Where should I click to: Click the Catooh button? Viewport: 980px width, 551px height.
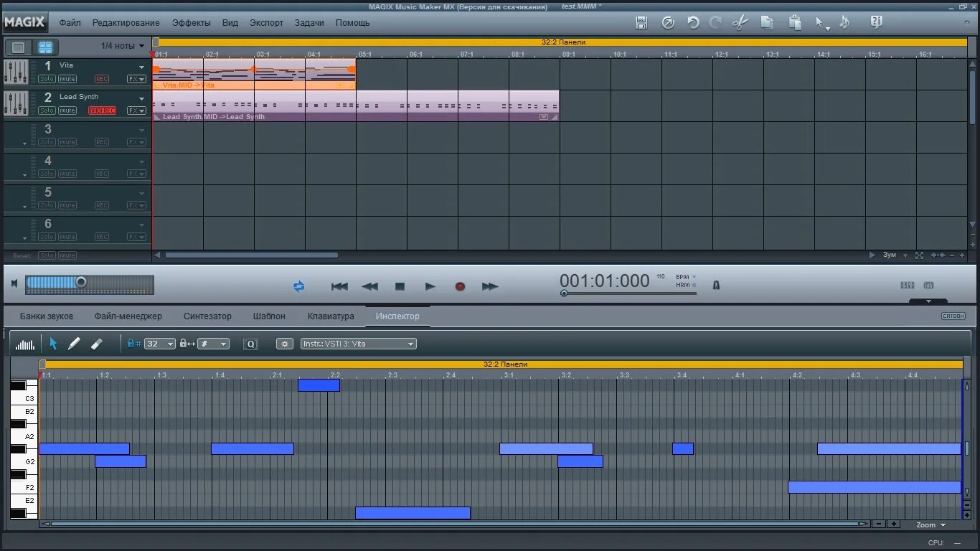[x=953, y=316]
